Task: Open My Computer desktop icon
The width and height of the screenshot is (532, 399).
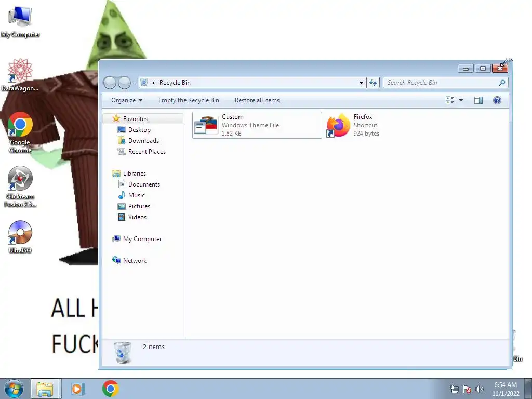Action: (x=20, y=21)
